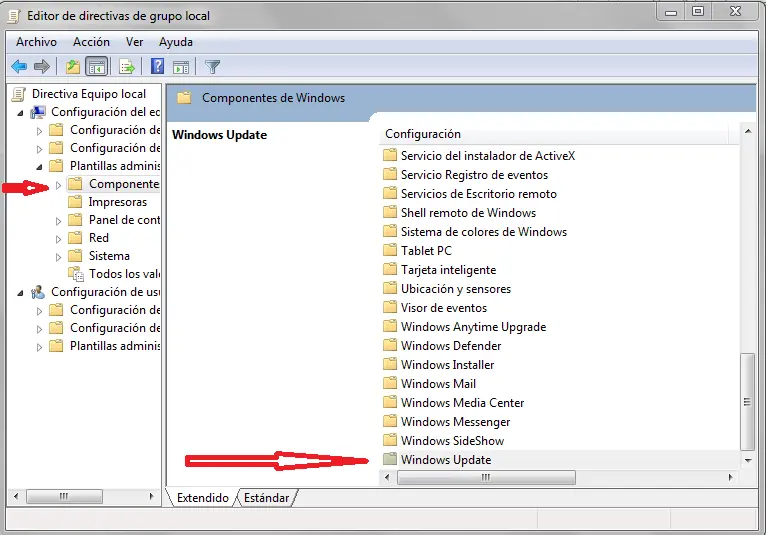Select Servicios de Escritorio remoto
The image size is (766, 535).
tap(479, 193)
